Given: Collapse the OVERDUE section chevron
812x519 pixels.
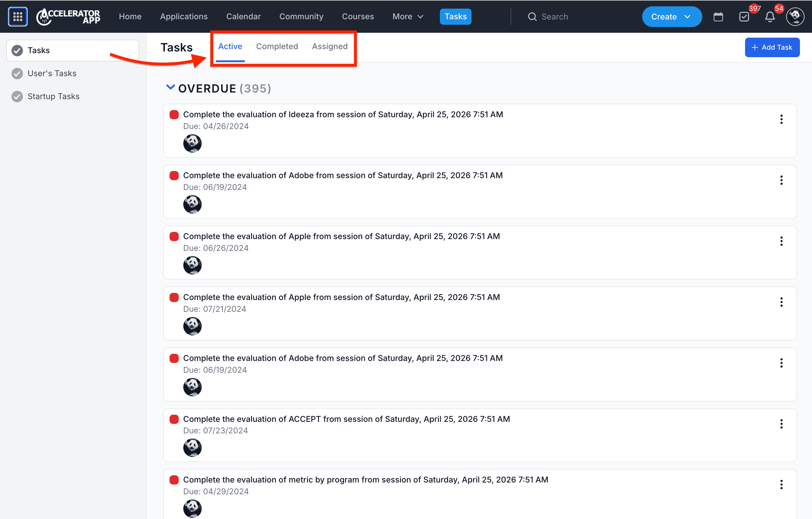Looking at the screenshot, I should pyautogui.click(x=170, y=87).
